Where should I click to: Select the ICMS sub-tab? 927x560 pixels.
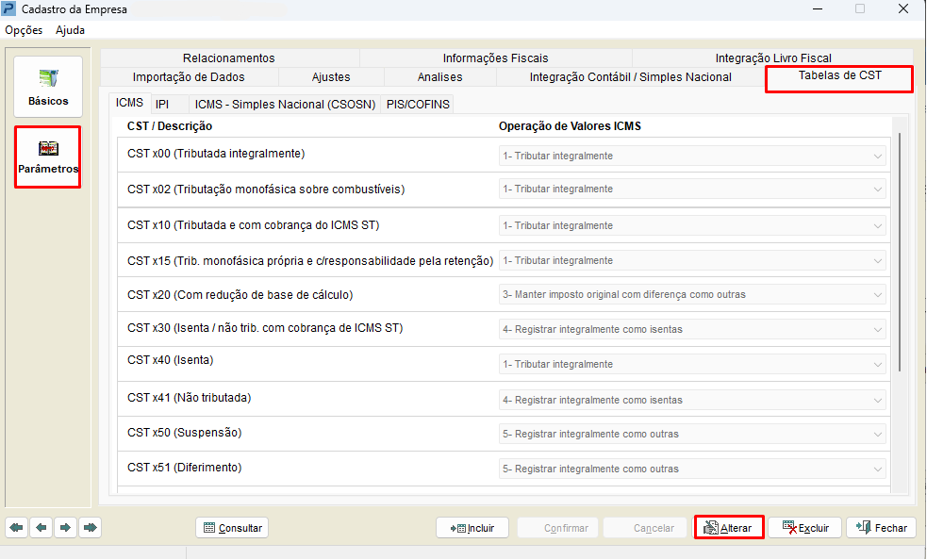129,103
